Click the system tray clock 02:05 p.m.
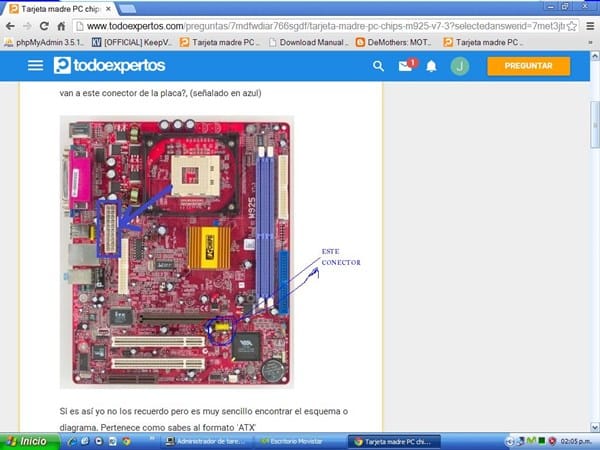Screen dimensions: 600x450 pos(577,442)
